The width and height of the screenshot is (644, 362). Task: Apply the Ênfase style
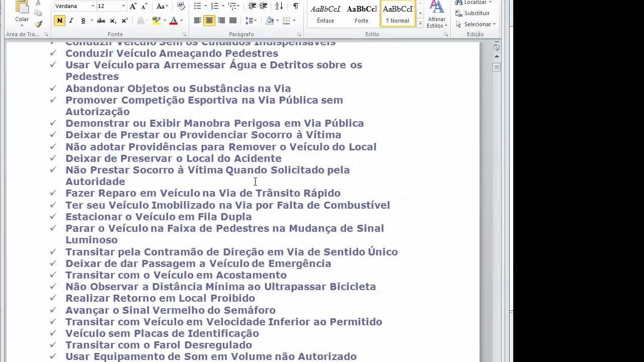(326, 14)
